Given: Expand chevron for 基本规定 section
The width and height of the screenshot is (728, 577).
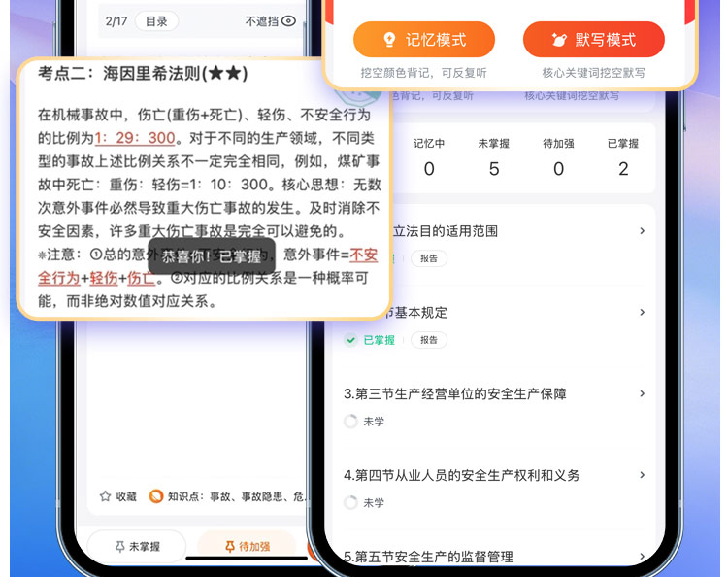Looking at the screenshot, I should pos(642,313).
